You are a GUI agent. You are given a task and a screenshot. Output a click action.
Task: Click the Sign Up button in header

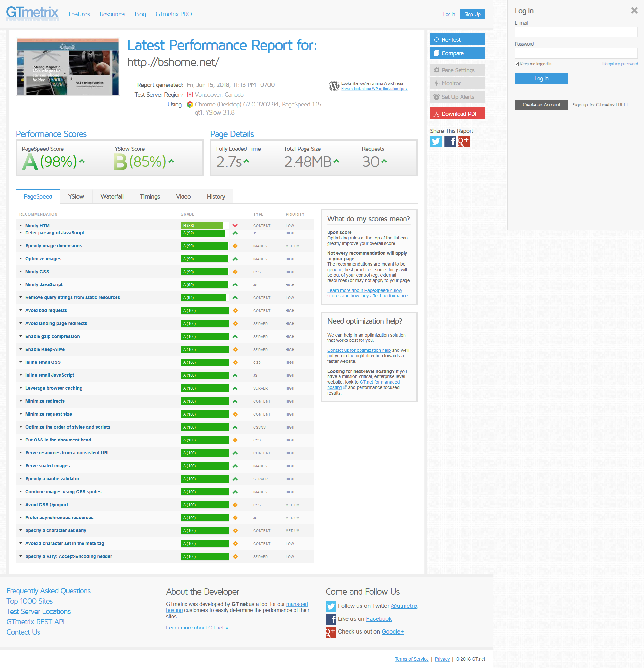pyautogui.click(x=472, y=14)
